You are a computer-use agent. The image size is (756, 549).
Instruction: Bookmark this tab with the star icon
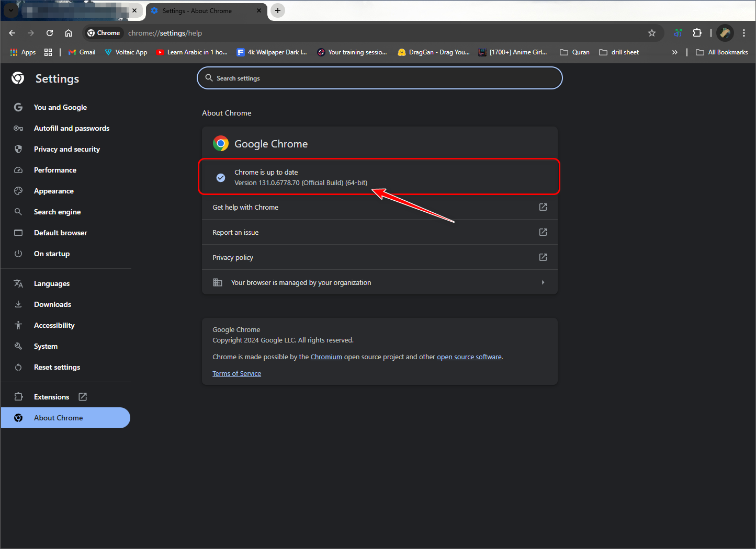coord(652,33)
